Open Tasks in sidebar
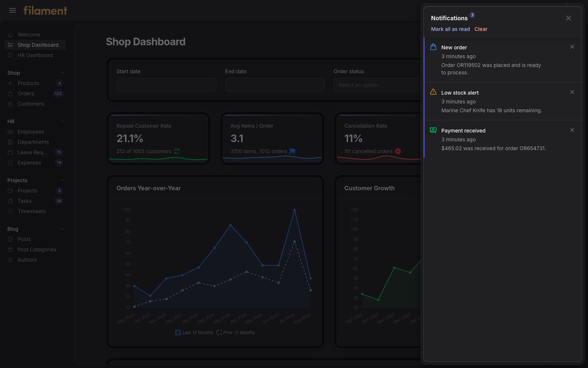The image size is (588, 368). click(35, 201)
